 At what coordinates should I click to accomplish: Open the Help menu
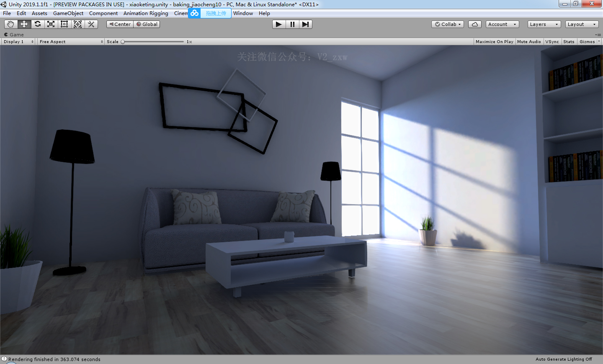264,13
